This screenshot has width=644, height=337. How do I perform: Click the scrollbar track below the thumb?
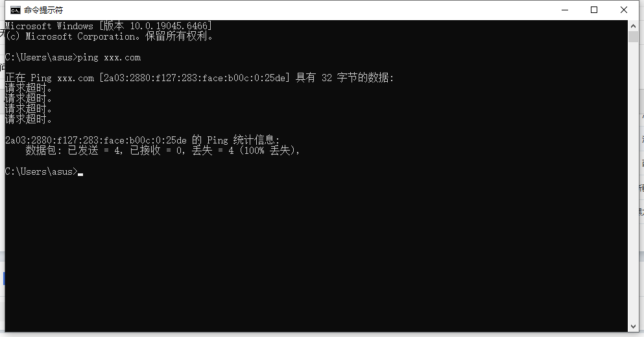pos(633,181)
